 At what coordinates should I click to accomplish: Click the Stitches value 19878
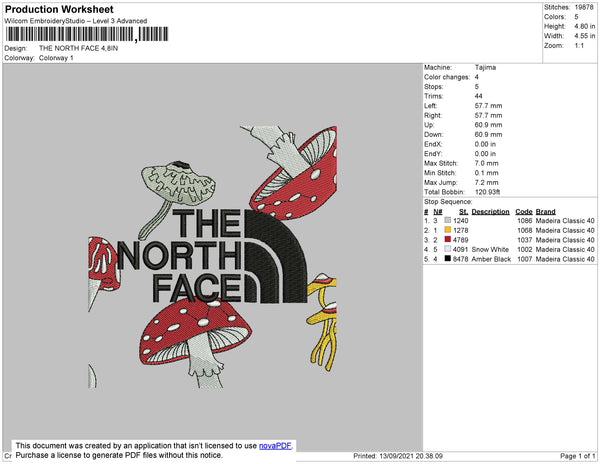pos(584,7)
